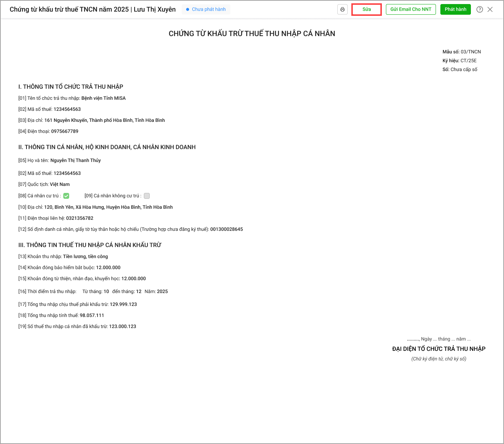Click the Số: Chưa cấp số text
Viewport: 504px width, 444px height.
pyautogui.click(x=459, y=70)
